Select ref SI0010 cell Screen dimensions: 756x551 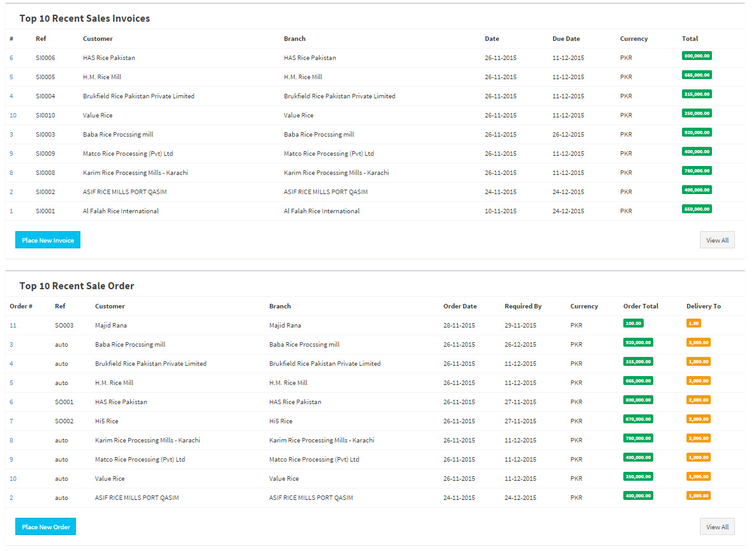click(45, 116)
